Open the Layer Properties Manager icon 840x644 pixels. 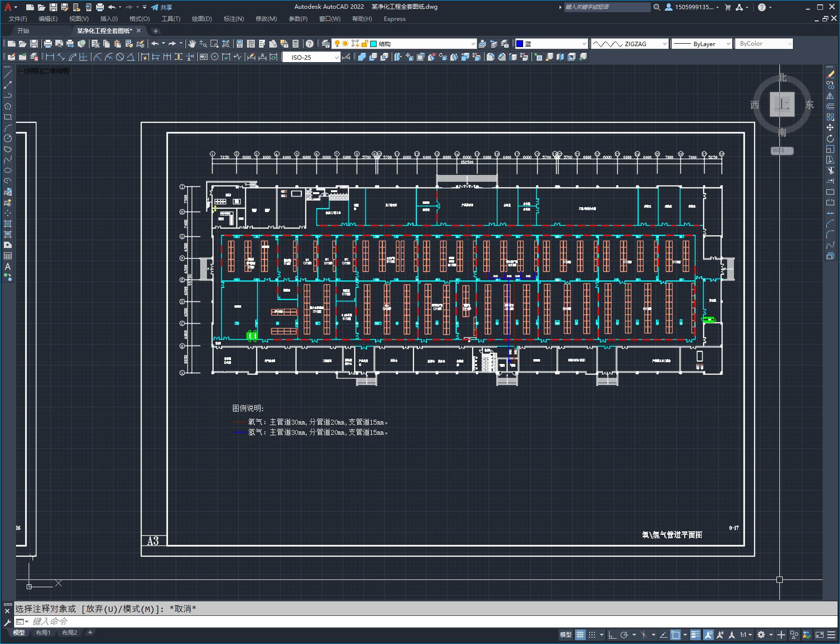(x=326, y=44)
